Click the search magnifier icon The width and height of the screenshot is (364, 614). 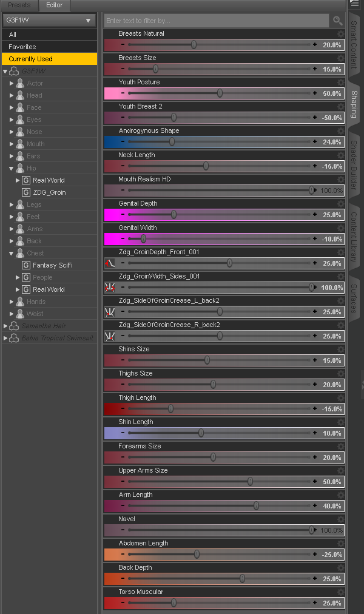click(x=337, y=21)
